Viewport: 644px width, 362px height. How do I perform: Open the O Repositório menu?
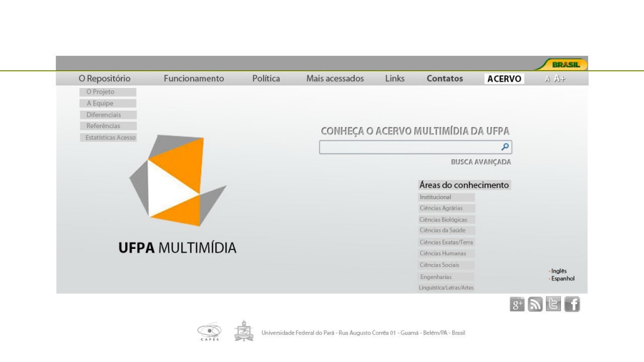pos(104,79)
